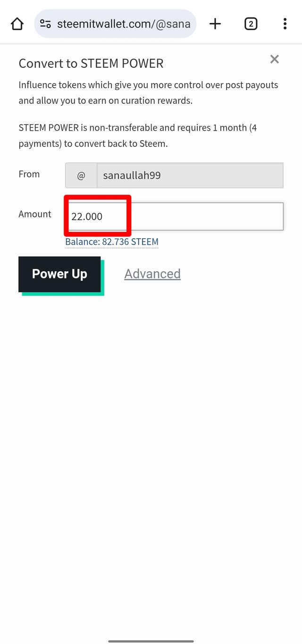Click the non-transferable STEEM POWER notice text
Image resolution: width=302 pixels, height=644 pixels.
(x=138, y=135)
